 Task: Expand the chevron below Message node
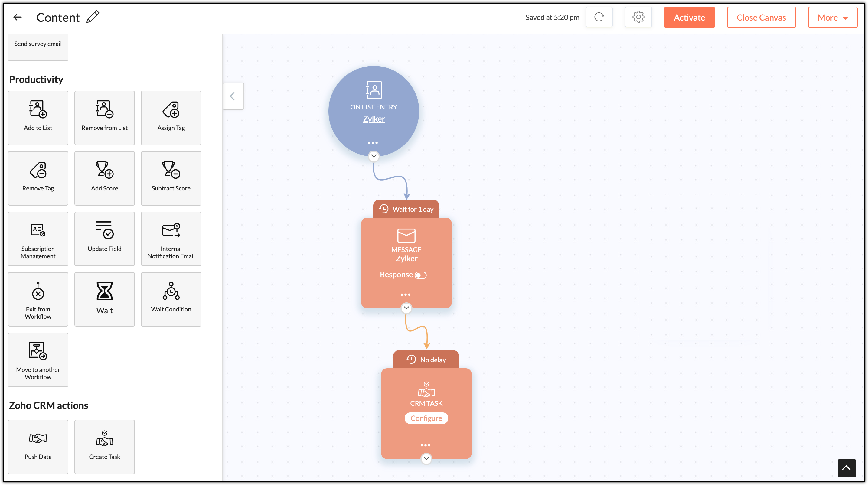pyautogui.click(x=406, y=308)
